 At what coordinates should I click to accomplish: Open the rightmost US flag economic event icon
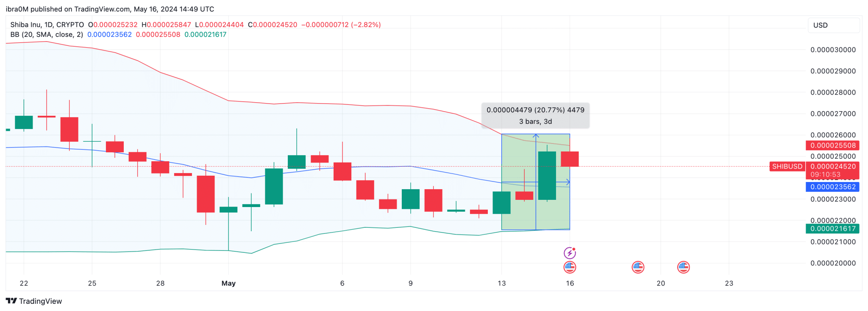coord(683,267)
